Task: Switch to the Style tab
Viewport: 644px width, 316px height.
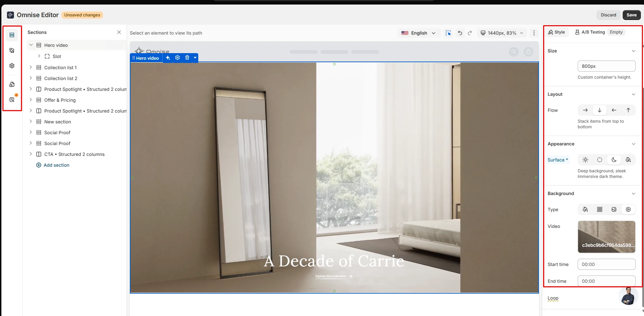Action: 557,32
